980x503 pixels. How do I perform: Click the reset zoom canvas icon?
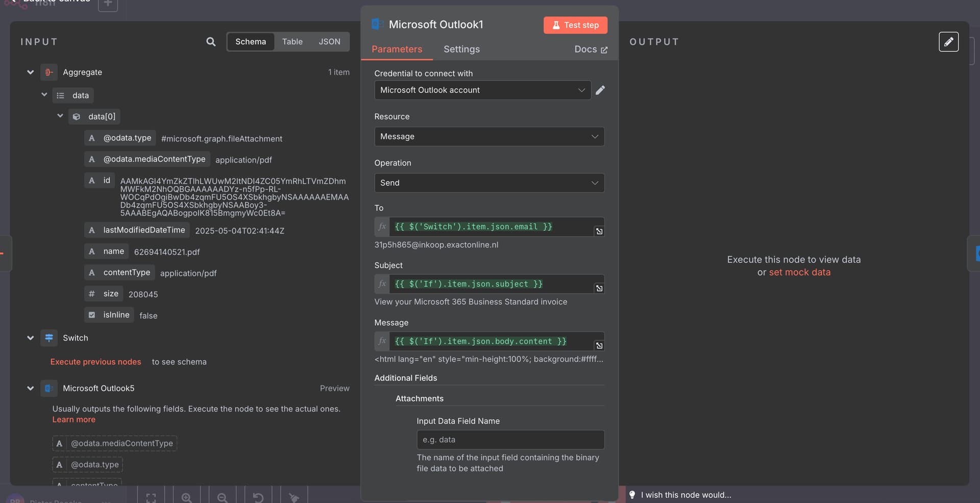click(x=258, y=497)
